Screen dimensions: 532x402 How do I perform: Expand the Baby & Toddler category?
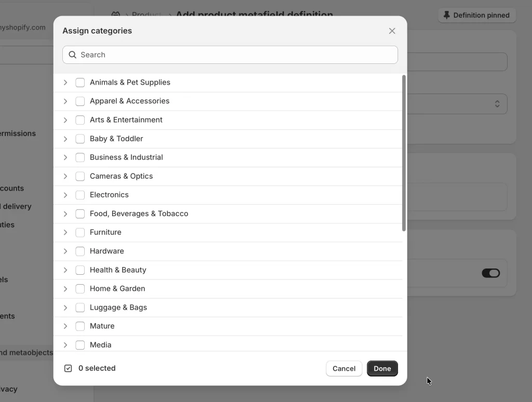tap(65, 139)
